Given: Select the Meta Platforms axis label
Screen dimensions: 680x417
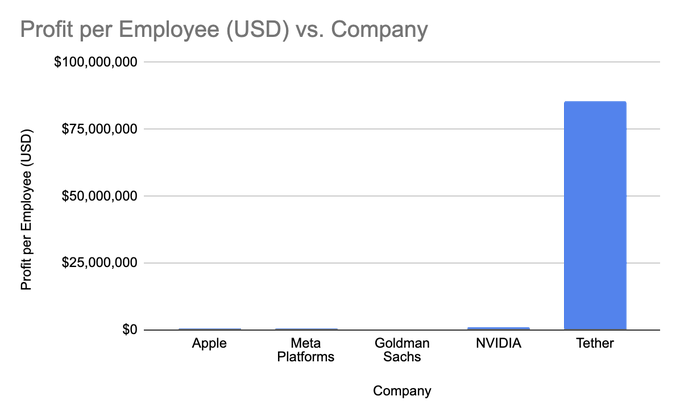Looking at the screenshot, I should click(306, 350).
